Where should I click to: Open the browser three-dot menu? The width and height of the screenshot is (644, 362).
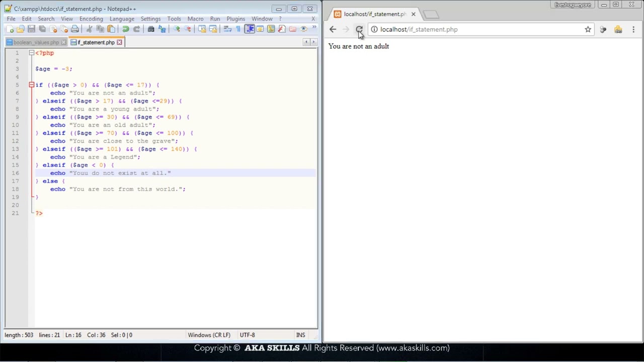(633, 30)
